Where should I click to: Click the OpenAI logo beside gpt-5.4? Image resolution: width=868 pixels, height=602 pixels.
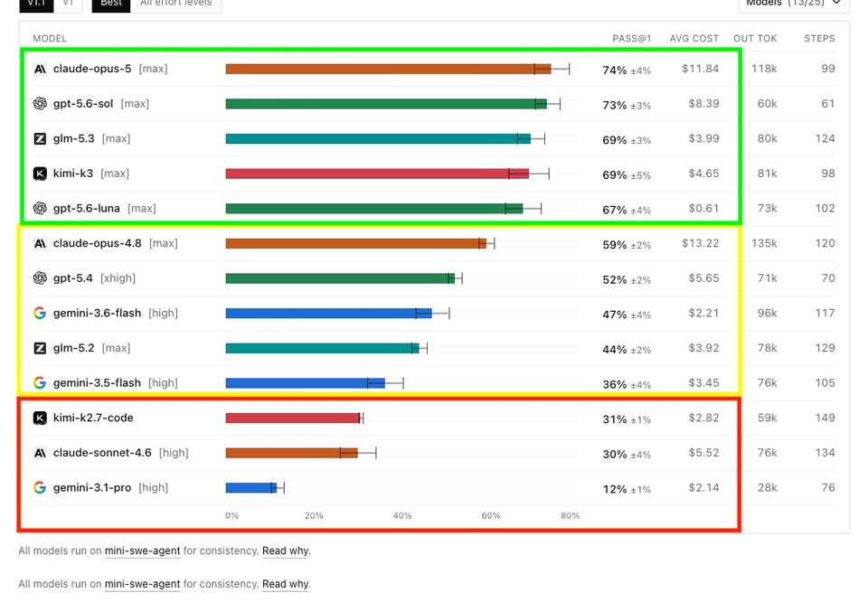[x=40, y=277]
